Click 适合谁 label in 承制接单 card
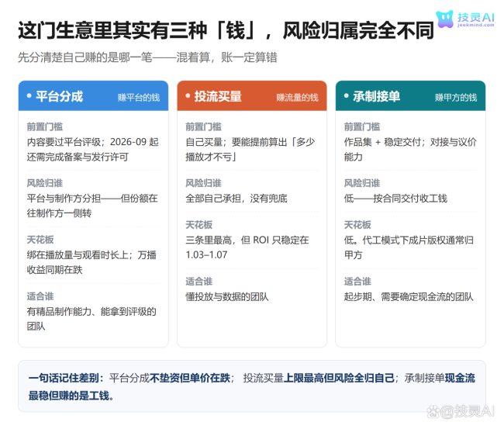Viewport: 504px width, 429px height. (357, 282)
